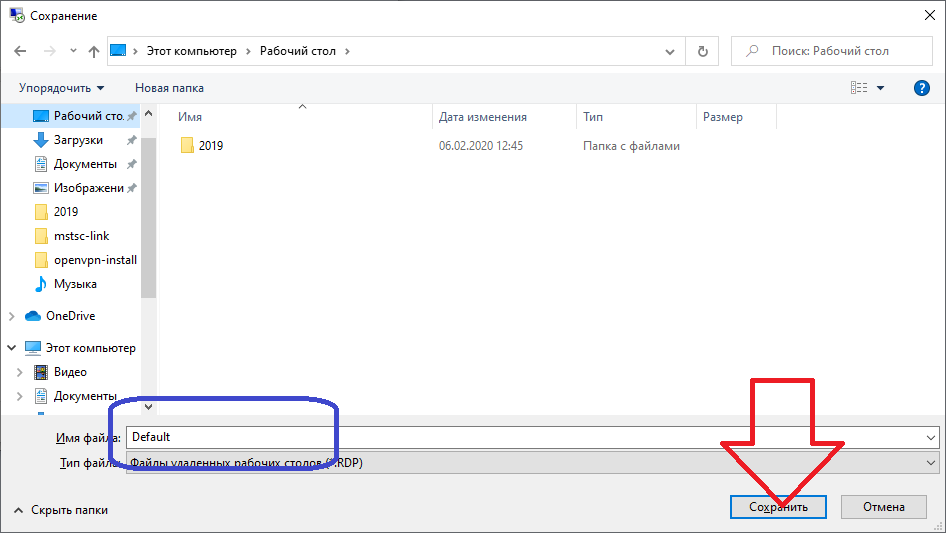946x533 pixels.
Task: Click the Новая папка button
Action: pyautogui.click(x=169, y=88)
